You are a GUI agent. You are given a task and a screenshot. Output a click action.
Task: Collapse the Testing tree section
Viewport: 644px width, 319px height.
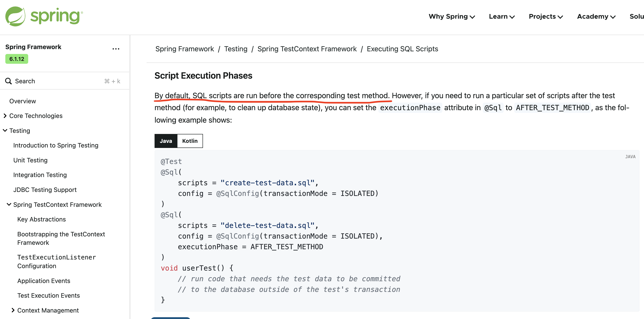point(5,130)
